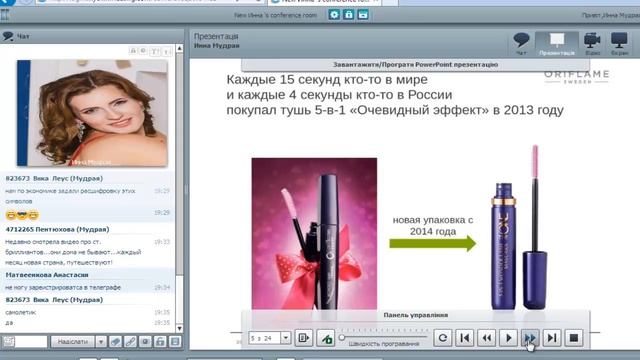Click the Чат panel speech bubble icon
The image size is (640, 360).
click(8, 36)
